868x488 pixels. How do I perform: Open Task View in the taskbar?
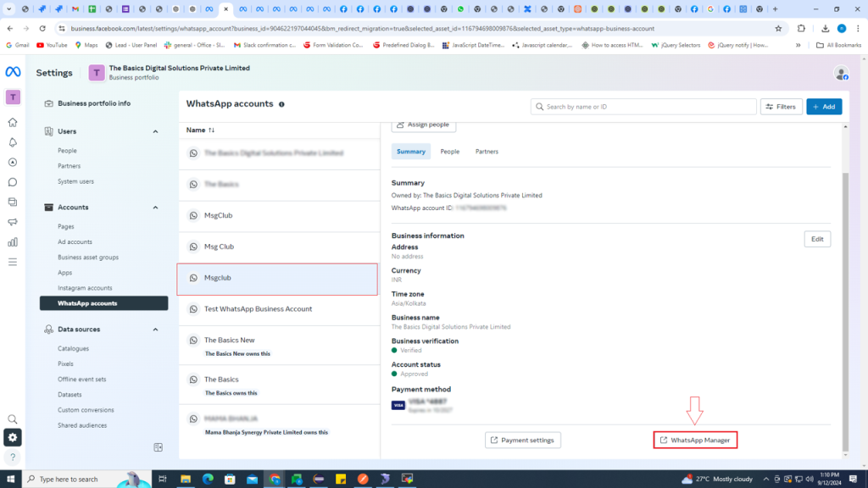[162, 480]
